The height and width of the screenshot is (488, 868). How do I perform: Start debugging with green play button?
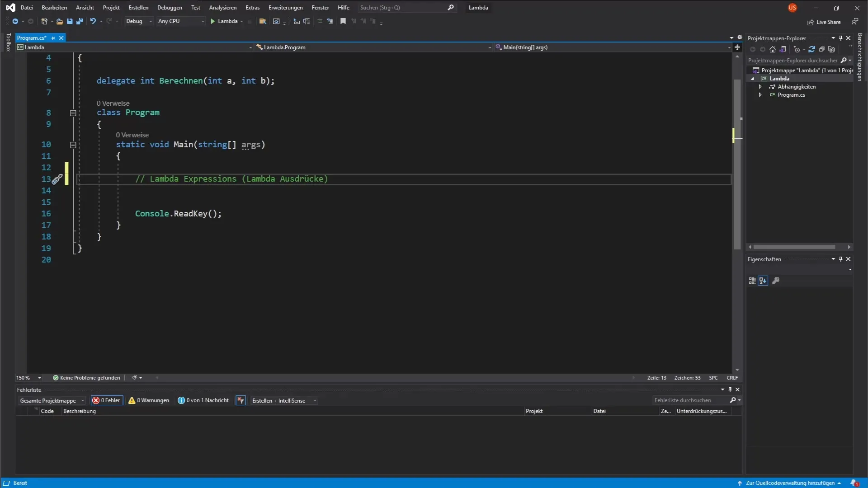[212, 21]
